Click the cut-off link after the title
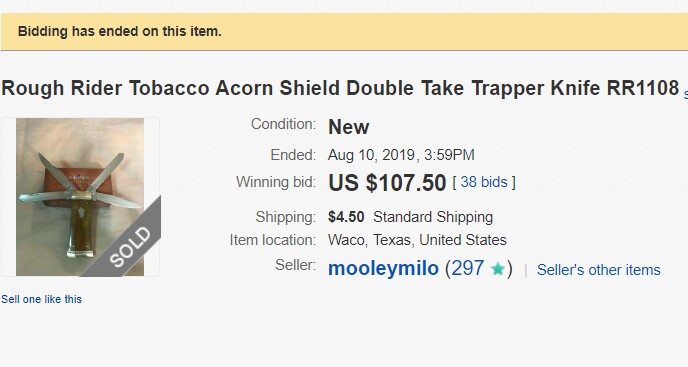688x367 pixels. tap(685, 94)
